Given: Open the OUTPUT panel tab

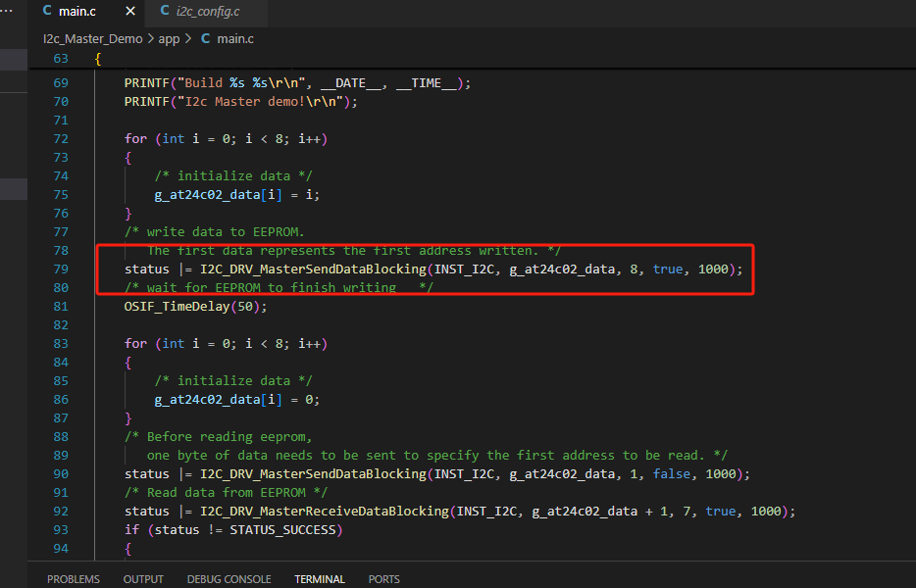Looking at the screenshot, I should tap(143, 578).
